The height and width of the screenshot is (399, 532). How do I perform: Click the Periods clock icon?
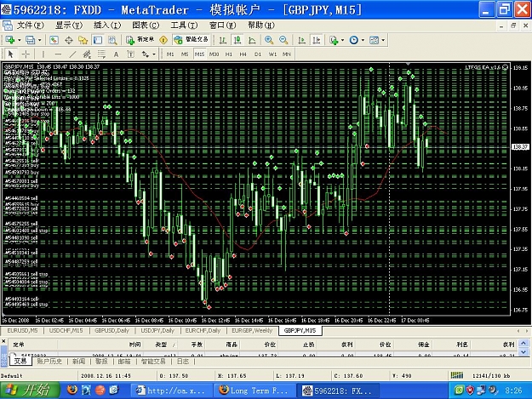pos(354,40)
